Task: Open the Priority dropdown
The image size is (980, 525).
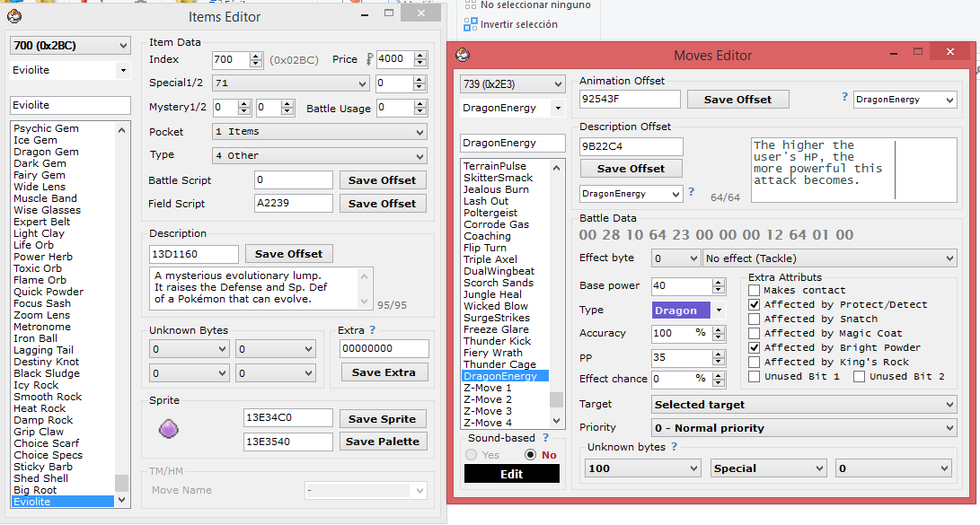Action: [x=803, y=428]
